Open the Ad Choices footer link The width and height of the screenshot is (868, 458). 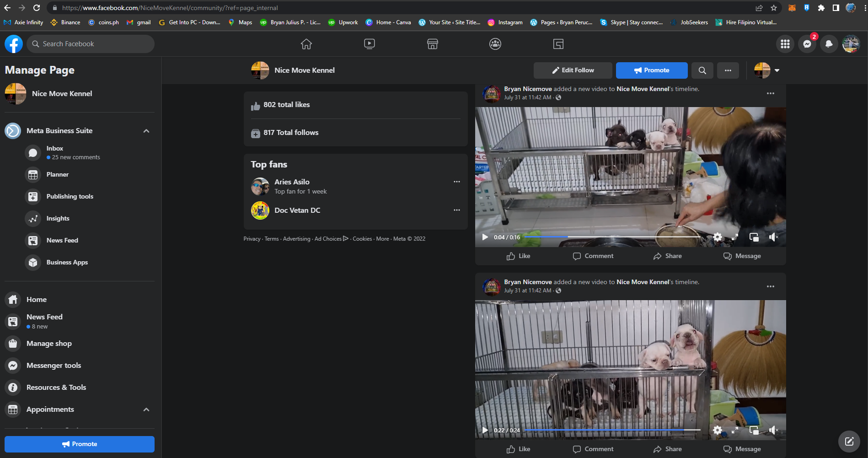pos(331,239)
